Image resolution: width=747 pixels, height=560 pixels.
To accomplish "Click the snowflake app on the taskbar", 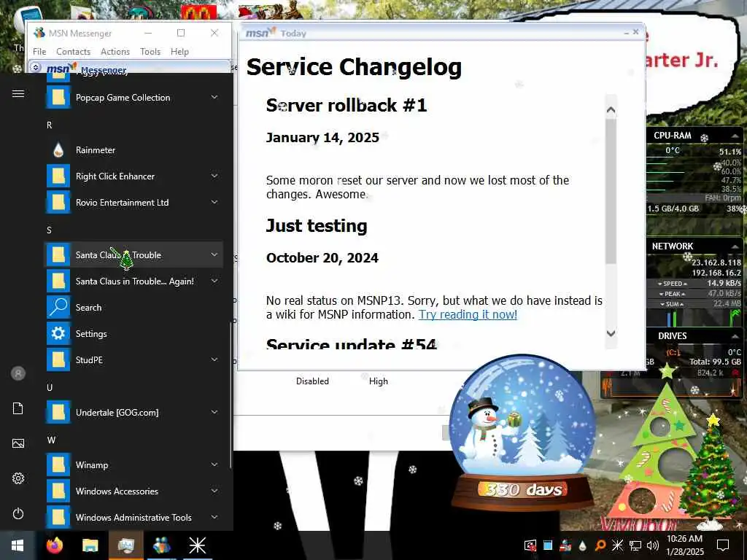I will [x=197, y=545].
